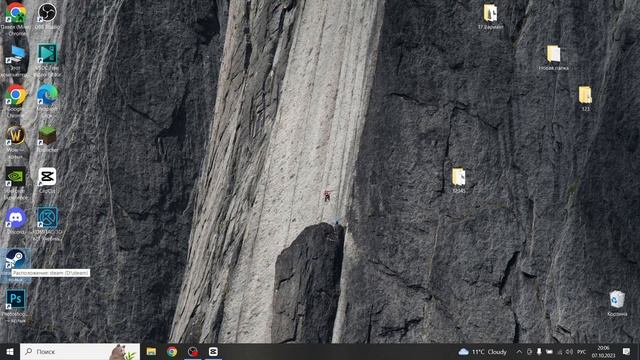Select the folder named 123

585,97
